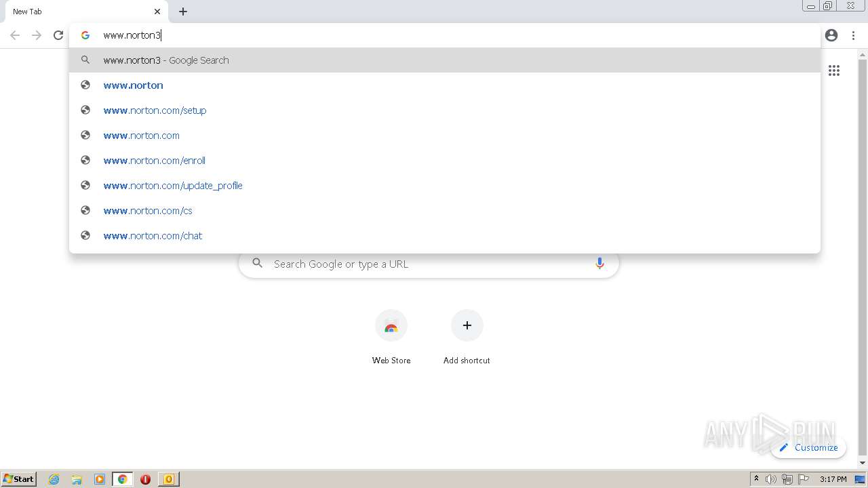The image size is (868, 488).
Task: Click globe icon beside www.norton.com/chat
Action: 85,235
